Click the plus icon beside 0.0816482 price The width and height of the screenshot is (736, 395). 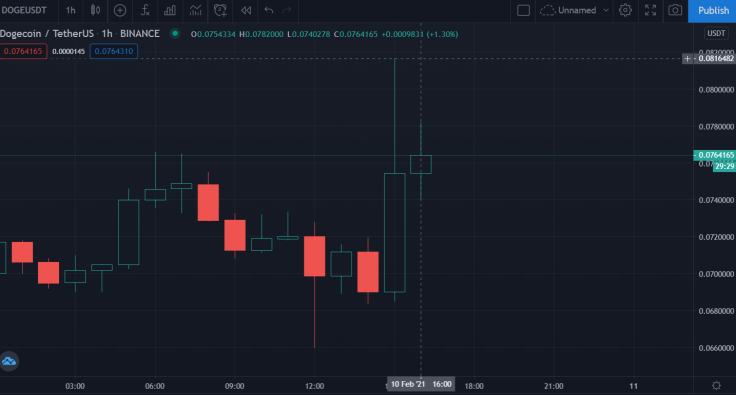687,59
